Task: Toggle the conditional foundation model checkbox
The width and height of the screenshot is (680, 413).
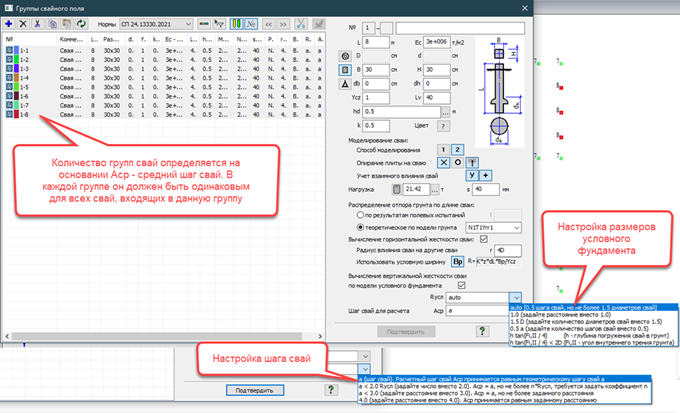Action: click(461, 285)
